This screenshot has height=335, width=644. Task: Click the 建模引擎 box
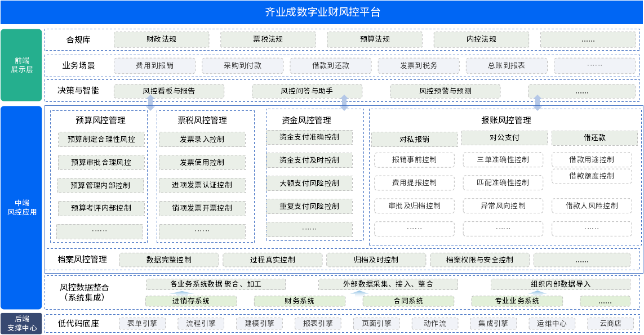pos(260,324)
